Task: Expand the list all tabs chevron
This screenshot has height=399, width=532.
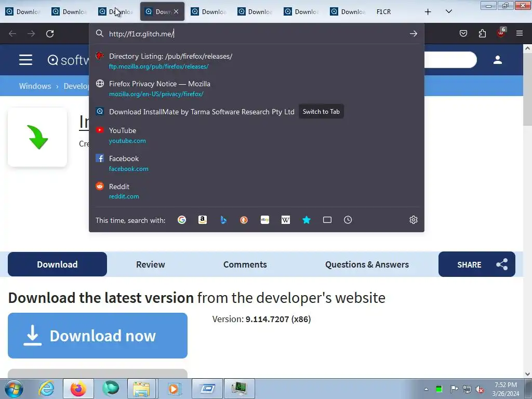Action: 448,11
